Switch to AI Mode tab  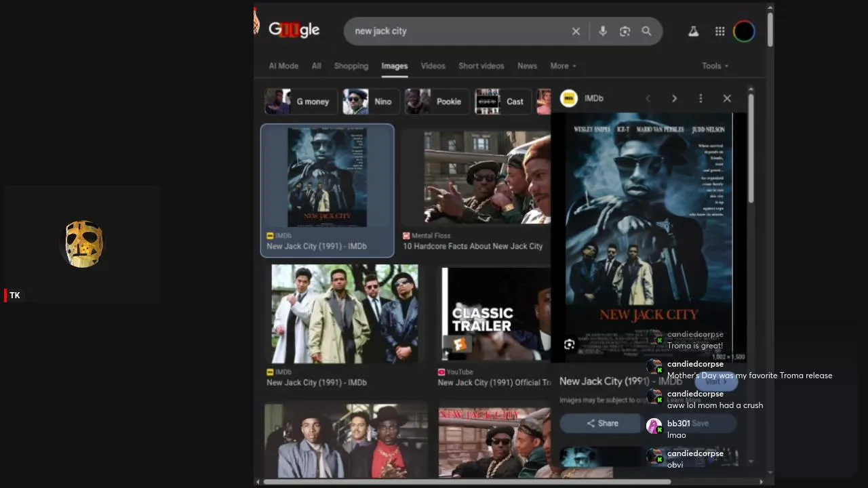(283, 66)
